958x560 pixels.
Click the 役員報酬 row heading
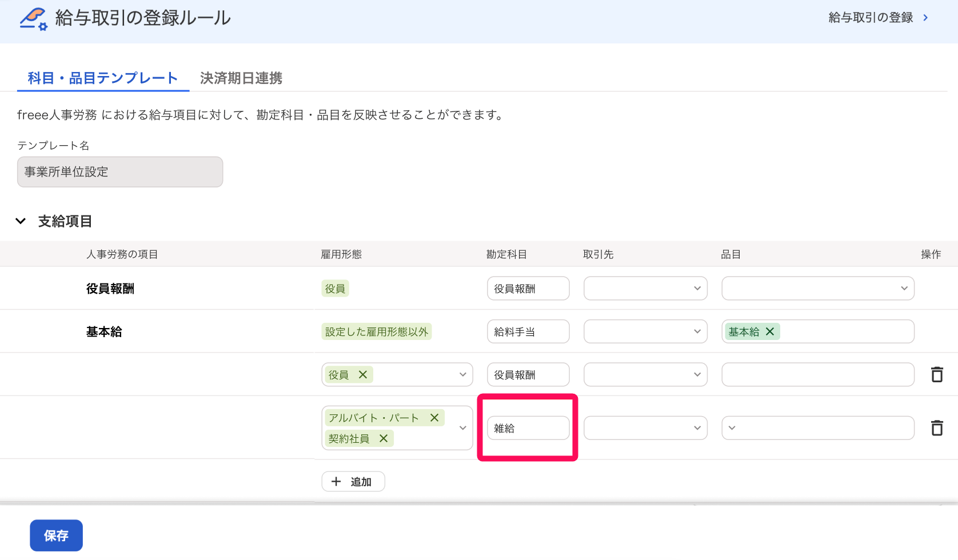[x=110, y=289]
